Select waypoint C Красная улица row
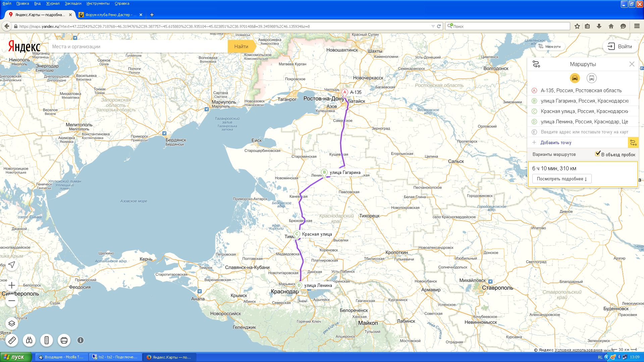This screenshot has width=644, height=362. click(583, 111)
